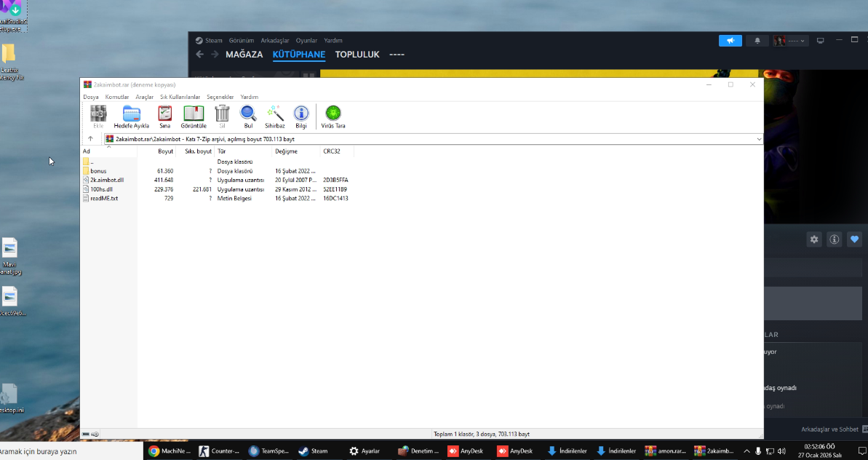
Task: Open Denetim control panel taskbar item
Action: click(x=418, y=451)
